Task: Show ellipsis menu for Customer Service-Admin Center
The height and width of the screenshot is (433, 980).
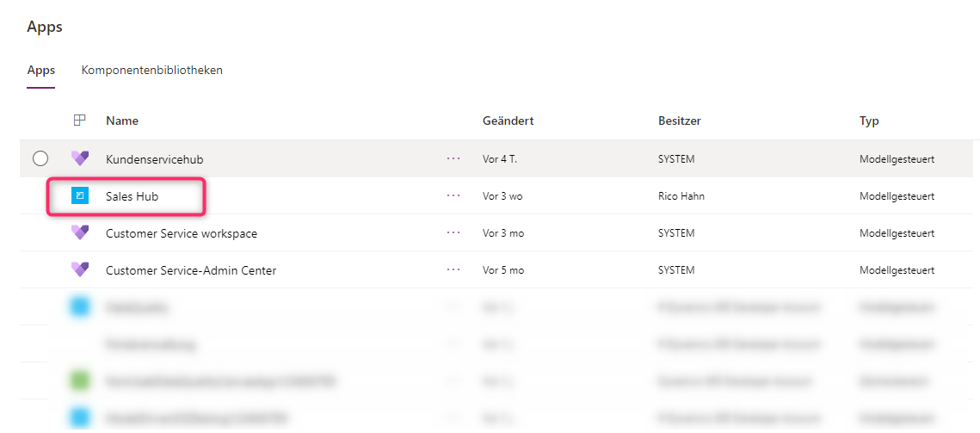Action: pos(453,270)
